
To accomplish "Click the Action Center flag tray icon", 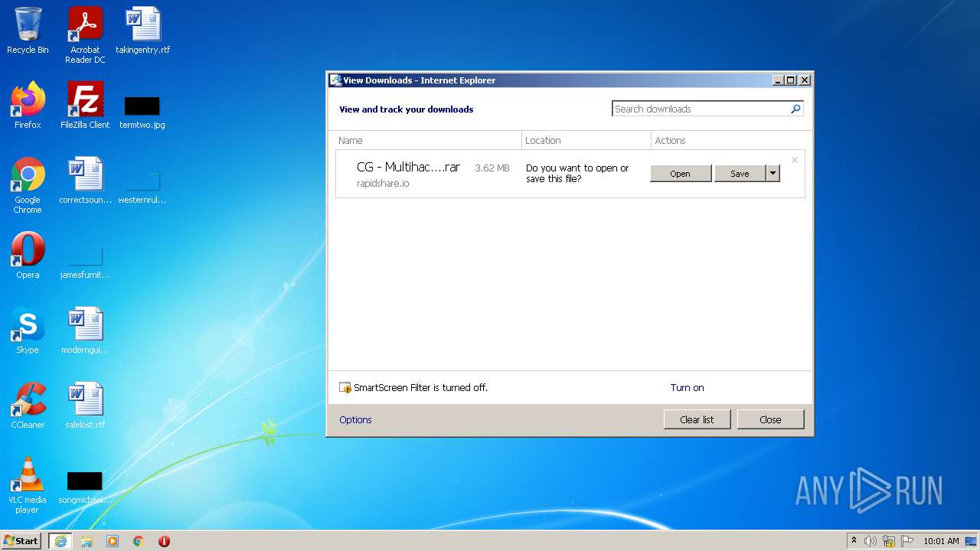I will point(907,541).
